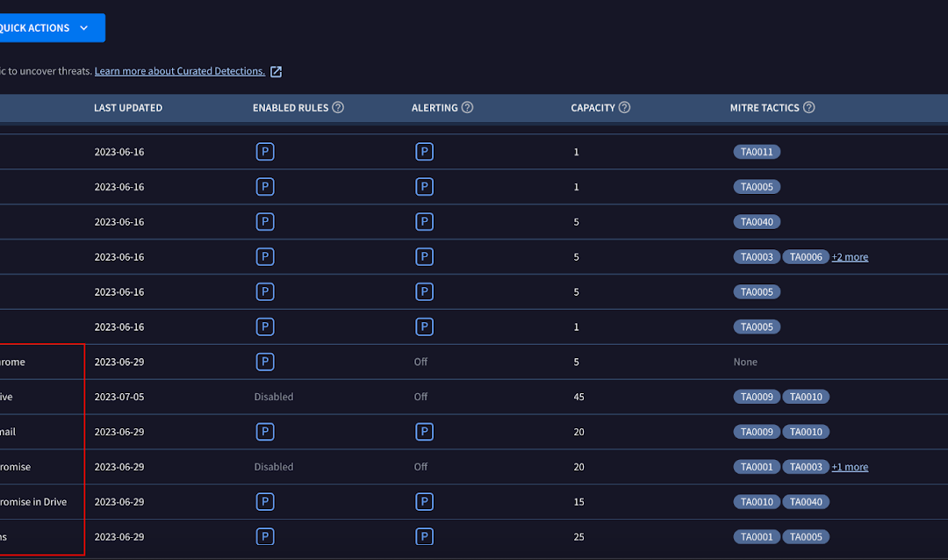Click the MITRE Tactics column header
This screenshot has width=948, height=560.
(765, 108)
